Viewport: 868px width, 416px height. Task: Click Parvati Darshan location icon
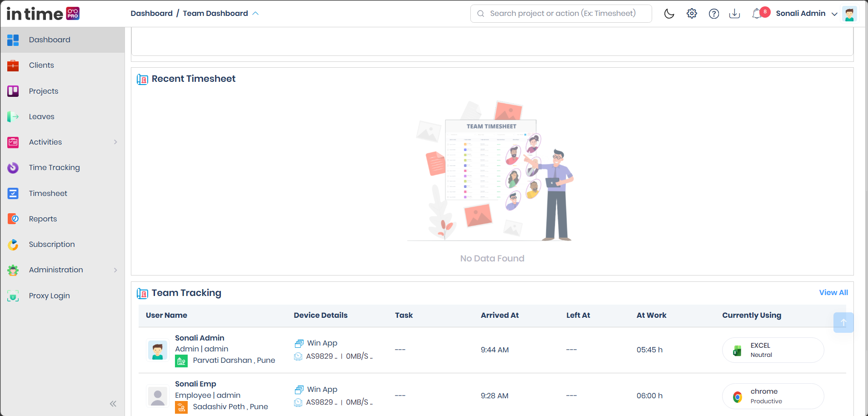coord(181,361)
